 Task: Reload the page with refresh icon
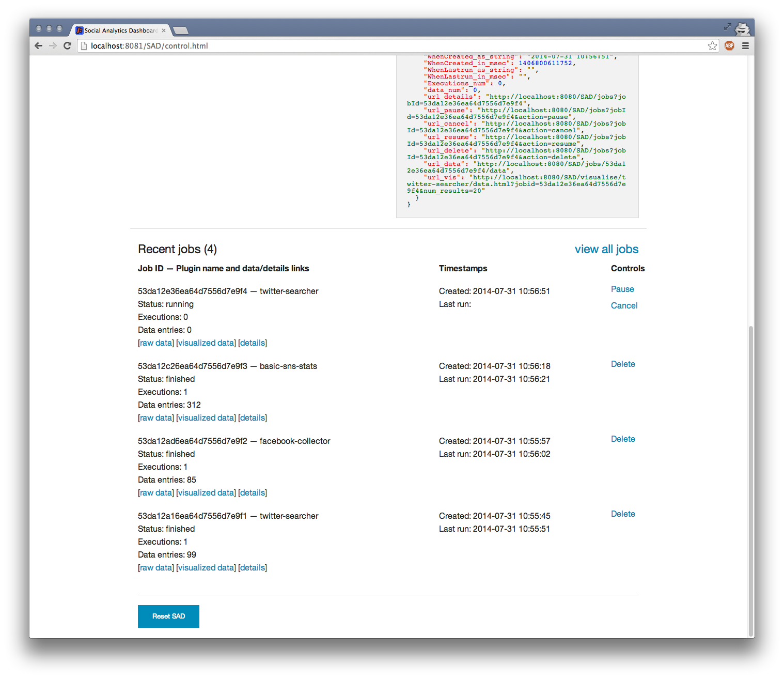(67, 46)
